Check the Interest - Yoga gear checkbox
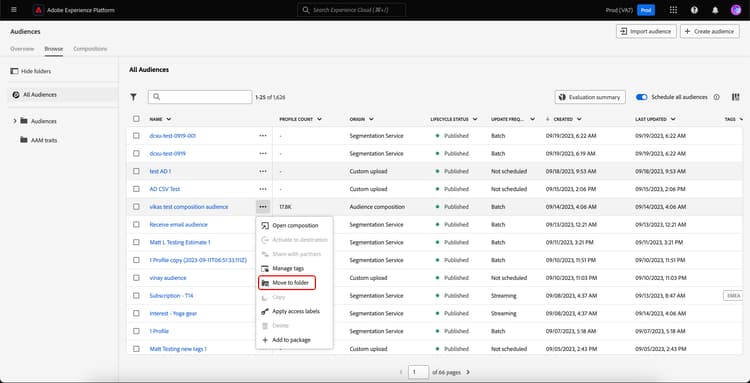This screenshot has height=383, width=750. click(136, 313)
